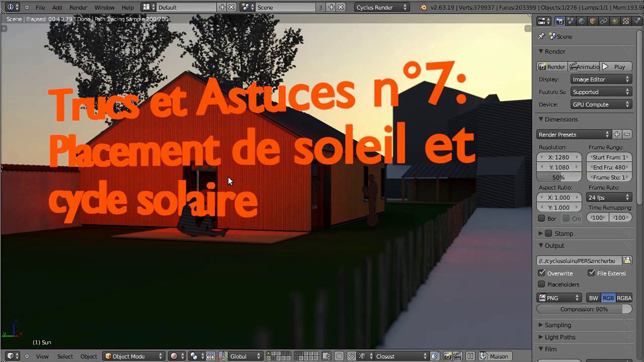The height and width of the screenshot is (362, 644).
Task: Expand the Sampling panel
Action: click(x=558, y=325)
